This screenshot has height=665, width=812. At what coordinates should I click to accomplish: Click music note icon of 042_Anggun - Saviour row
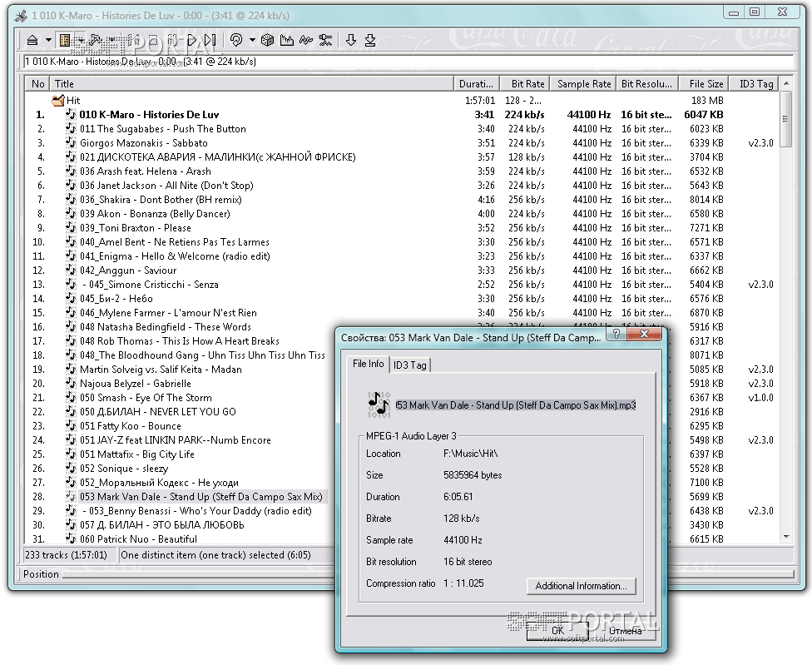point(71,270)
